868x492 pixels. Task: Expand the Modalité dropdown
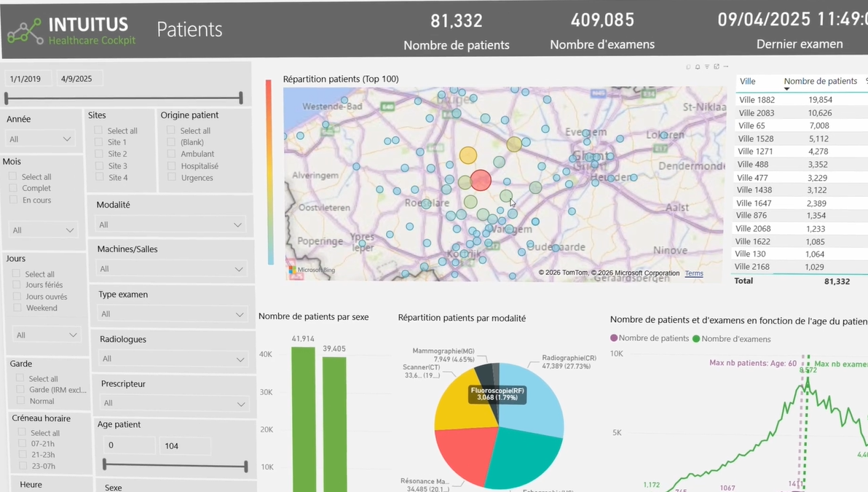coord(170,224)
